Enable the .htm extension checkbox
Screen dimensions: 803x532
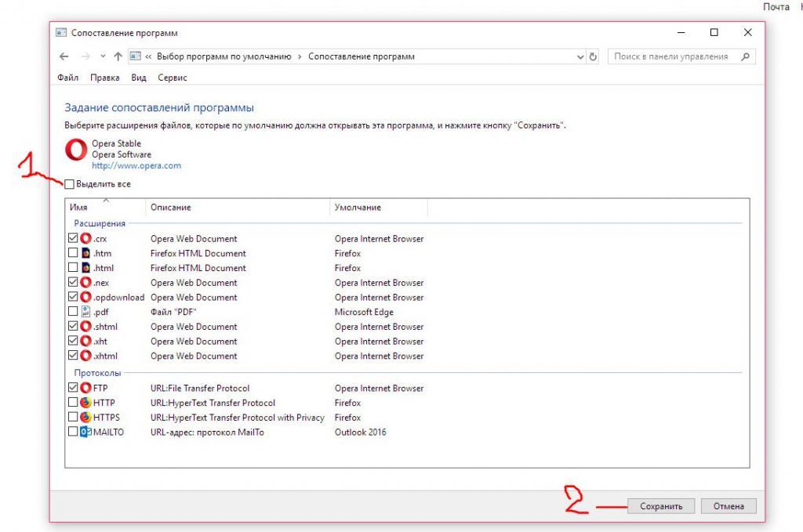pyautogui.click(x=73, y=253)
